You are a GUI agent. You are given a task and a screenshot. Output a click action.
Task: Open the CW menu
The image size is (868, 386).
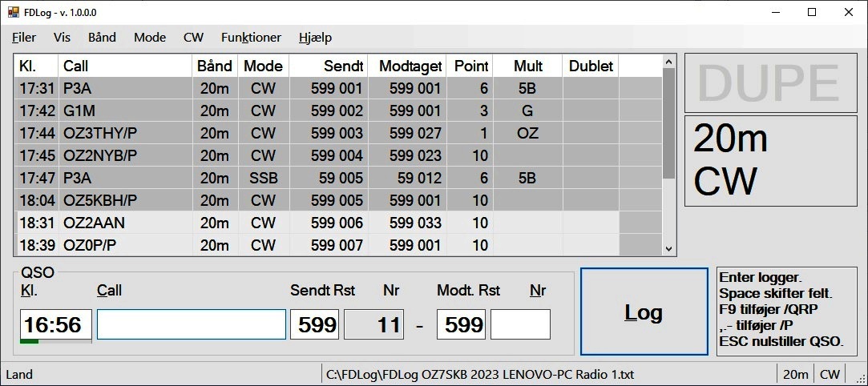point(194,38)
